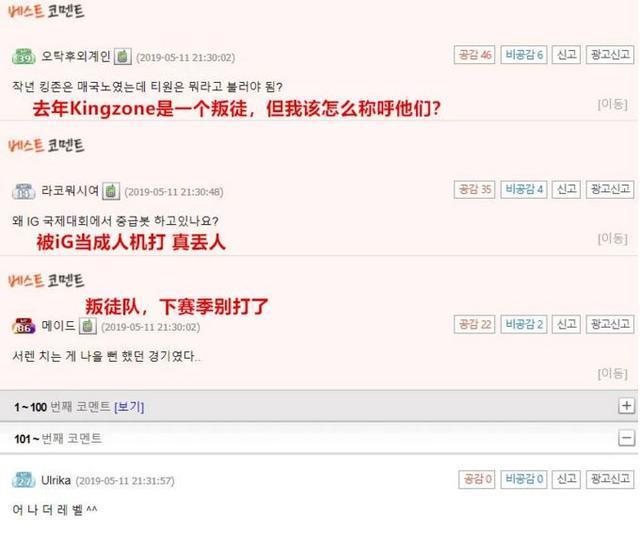Click level 39 badge icon of 오탁후외계인

pos(24,57)
